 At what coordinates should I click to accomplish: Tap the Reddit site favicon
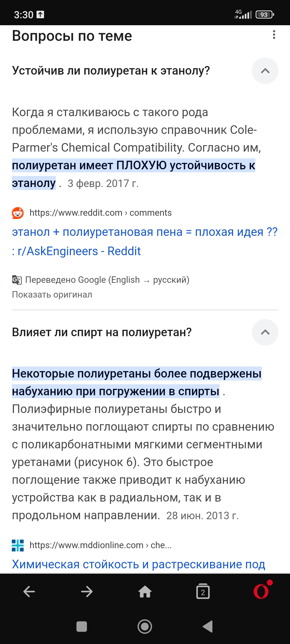click(x=18, y=213)
